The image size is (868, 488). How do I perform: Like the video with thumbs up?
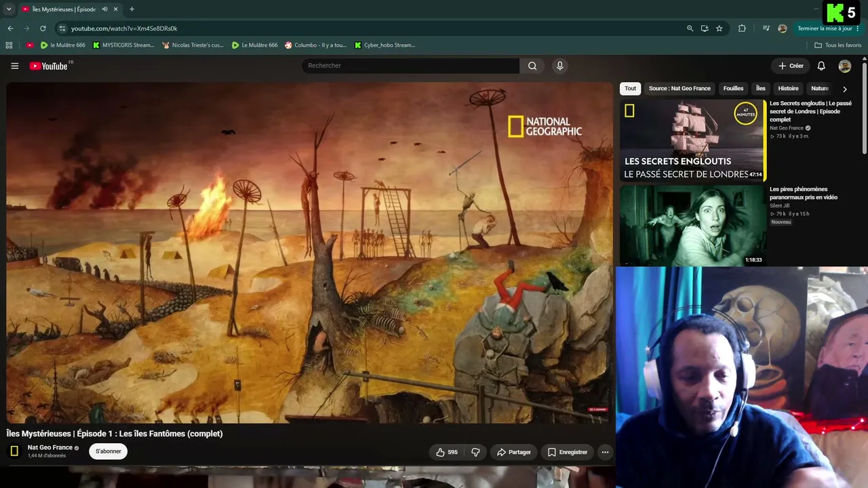click(x=447, y=452)
